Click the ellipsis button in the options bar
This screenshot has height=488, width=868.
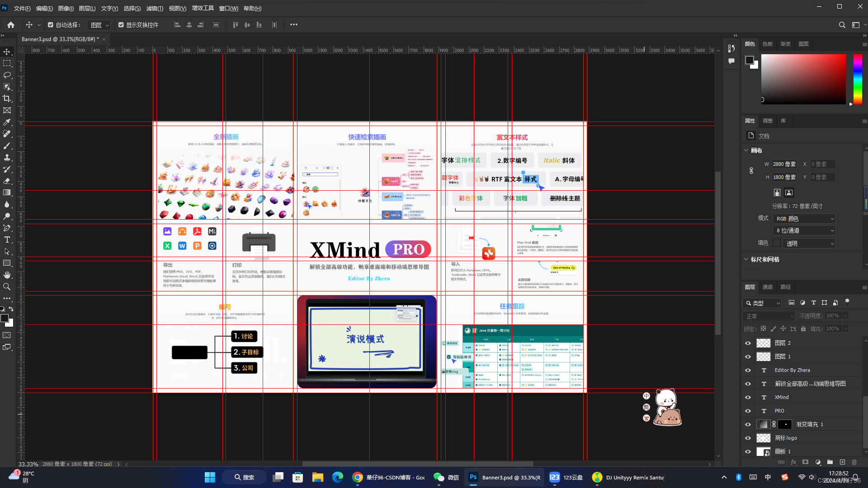click(x=294, y=24)
